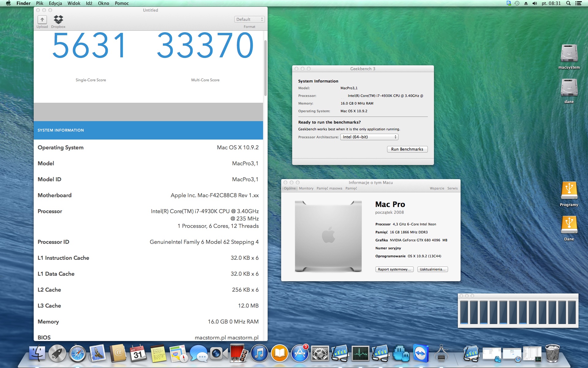Click the Eject icon in the menu bar
Viewport: 588px width, 368px height.
pos(526,3)
